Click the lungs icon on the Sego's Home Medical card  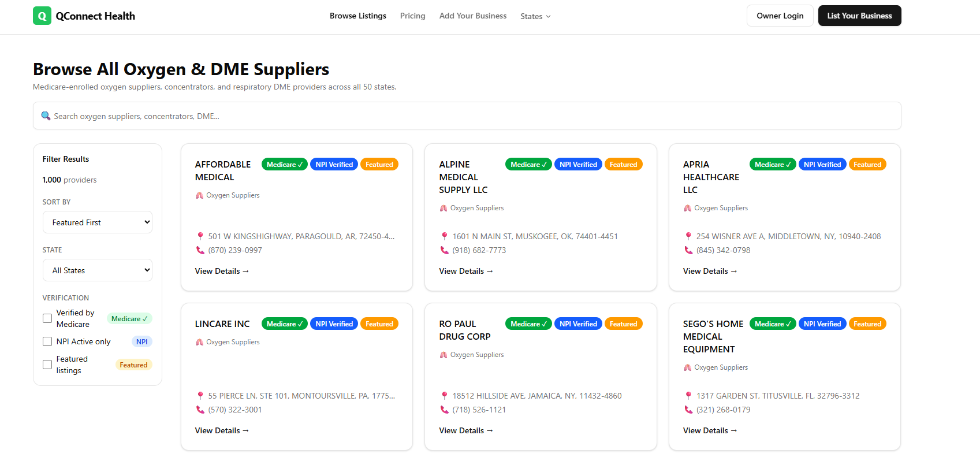[687, 367]
